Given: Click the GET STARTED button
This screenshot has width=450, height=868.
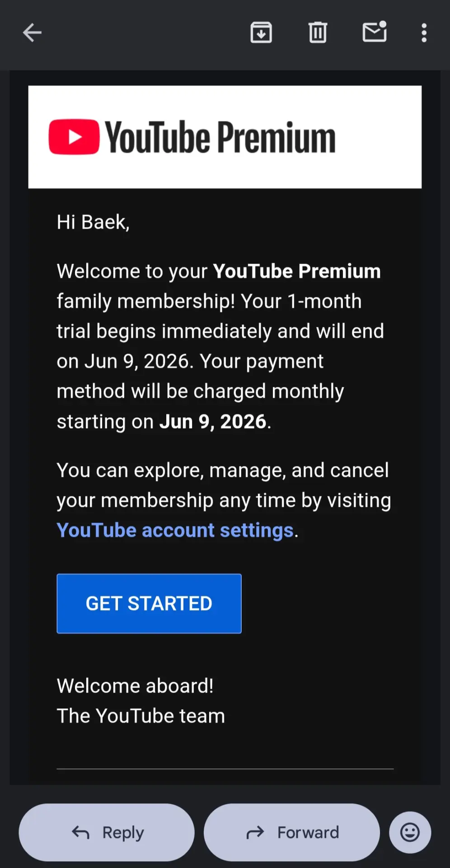Looking at the screenshot, I should (x=149, y=604).
